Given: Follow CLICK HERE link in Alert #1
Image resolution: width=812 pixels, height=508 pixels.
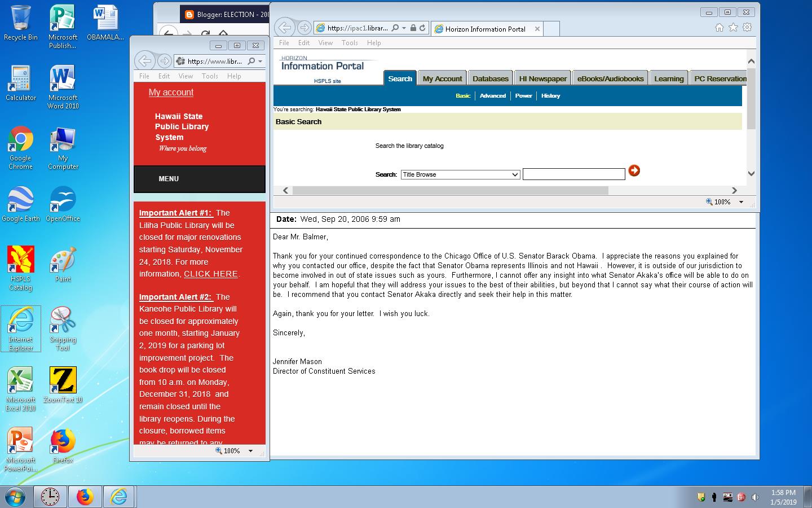Looking at the screenshot, I should [x=211, y=274].
